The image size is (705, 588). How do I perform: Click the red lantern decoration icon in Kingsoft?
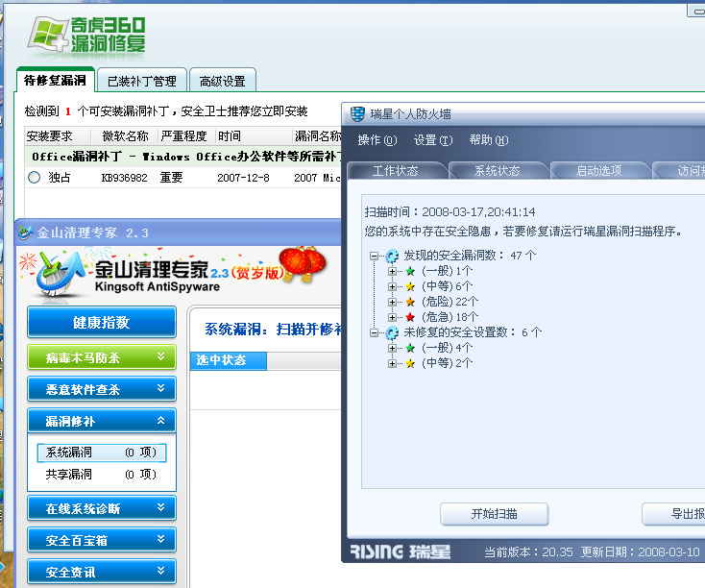coord(303,263)
